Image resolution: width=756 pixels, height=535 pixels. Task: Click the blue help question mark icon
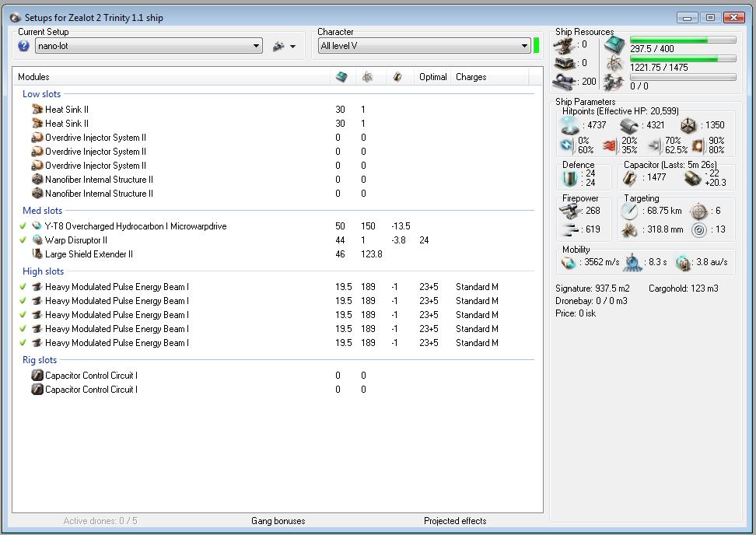23,47
